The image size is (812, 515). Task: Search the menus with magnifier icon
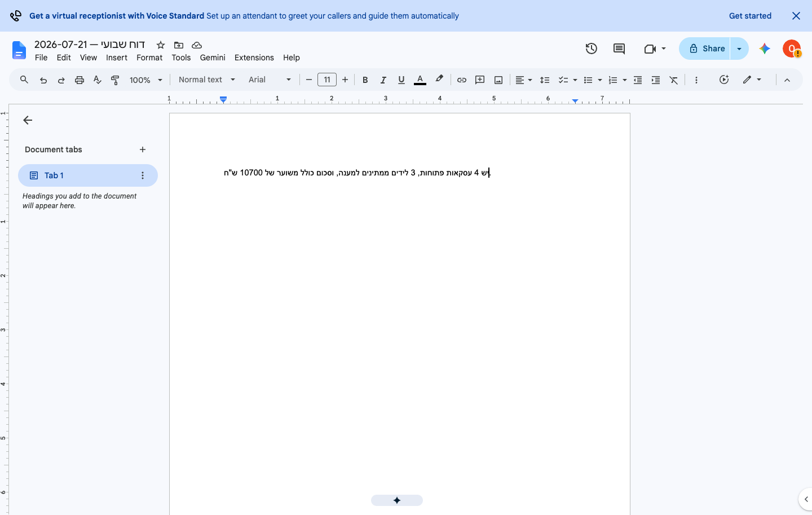tap(24, 80)
